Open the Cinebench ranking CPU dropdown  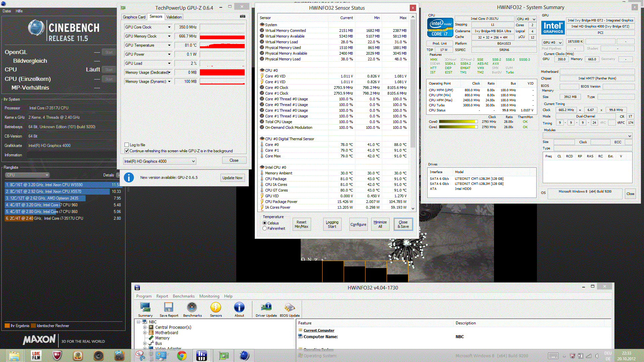pos(28,175)
